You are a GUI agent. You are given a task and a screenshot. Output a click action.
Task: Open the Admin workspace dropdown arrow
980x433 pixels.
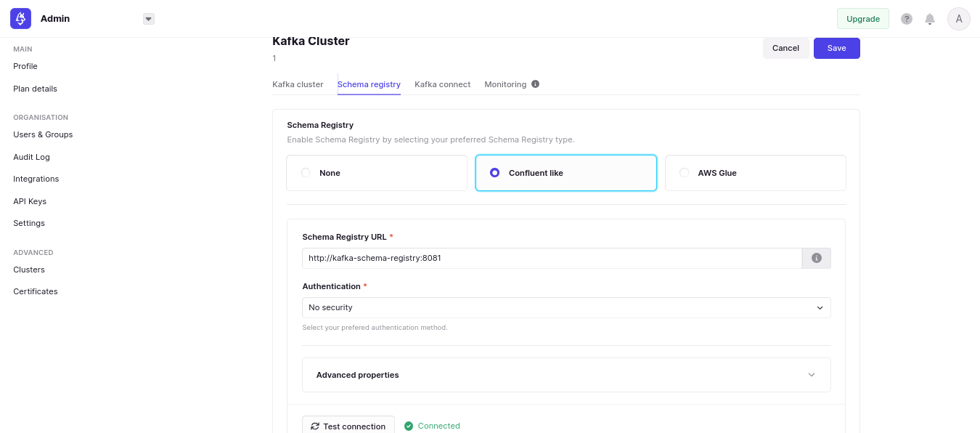[149, 19]
